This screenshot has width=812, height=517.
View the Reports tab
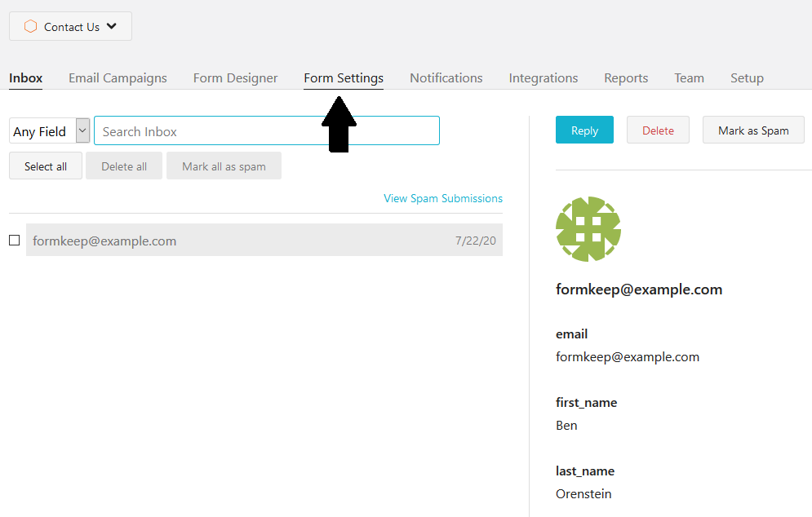pyautogui.click(x=626, y=78)
